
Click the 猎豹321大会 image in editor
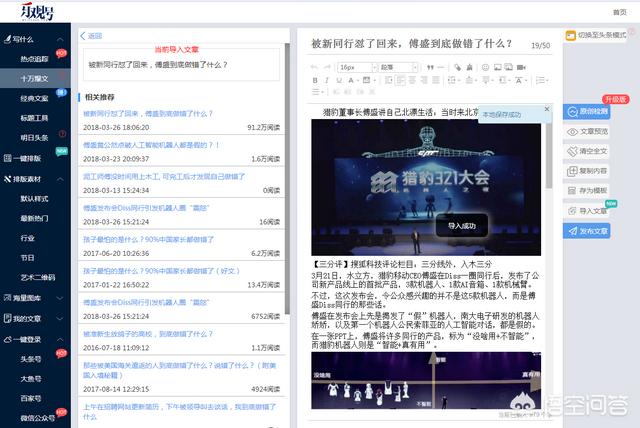(x=426, y=187)
